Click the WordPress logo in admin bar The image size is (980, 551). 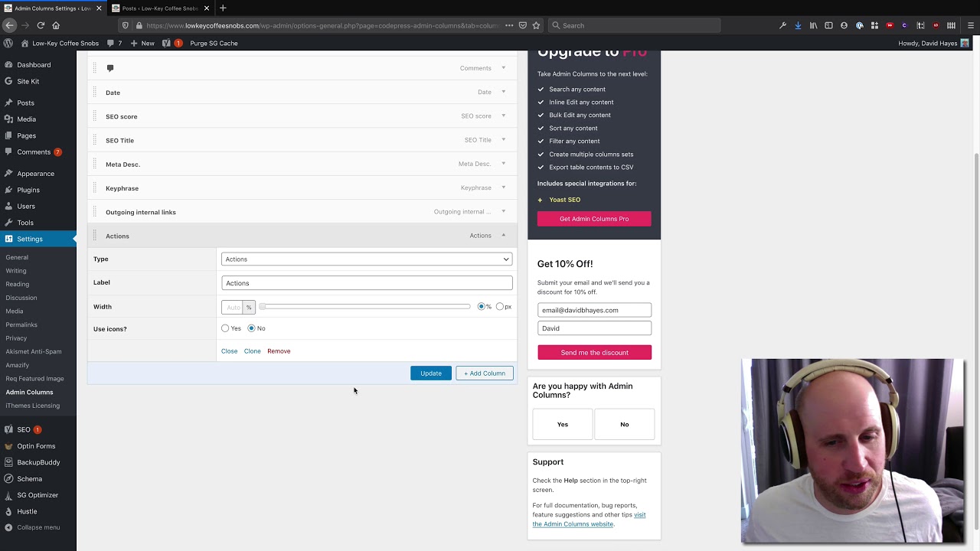[8, 43]
